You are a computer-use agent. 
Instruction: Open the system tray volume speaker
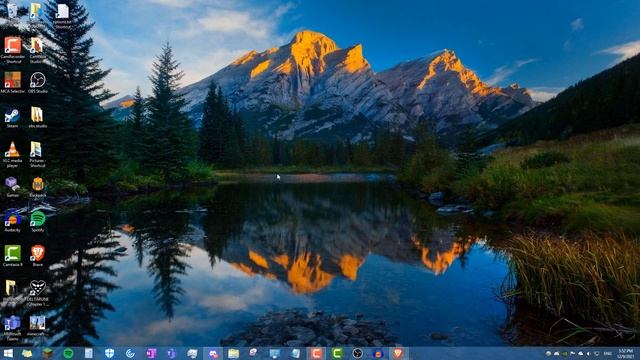point(588,353)
